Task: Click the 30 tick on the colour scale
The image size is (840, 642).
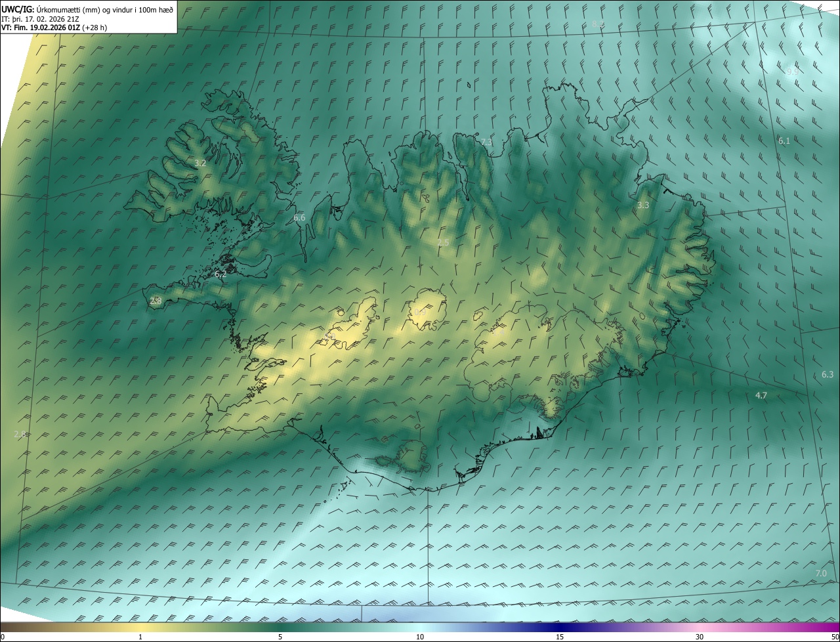Action: point(700,637)
